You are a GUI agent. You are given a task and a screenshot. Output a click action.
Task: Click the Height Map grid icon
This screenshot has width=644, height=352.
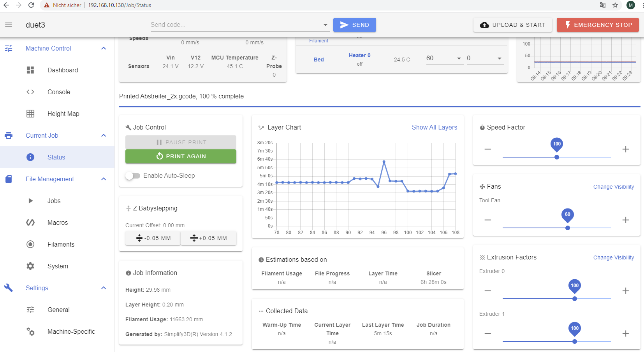(30, 114)
